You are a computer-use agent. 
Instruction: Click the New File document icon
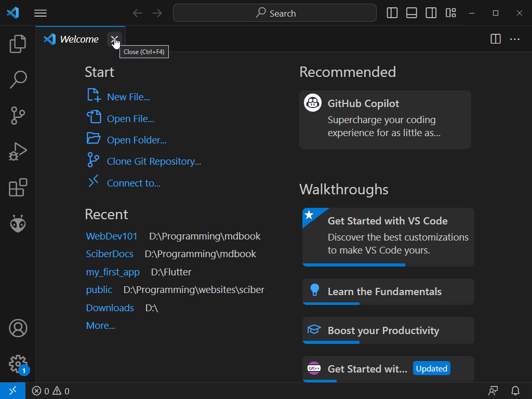click(94, 96)
